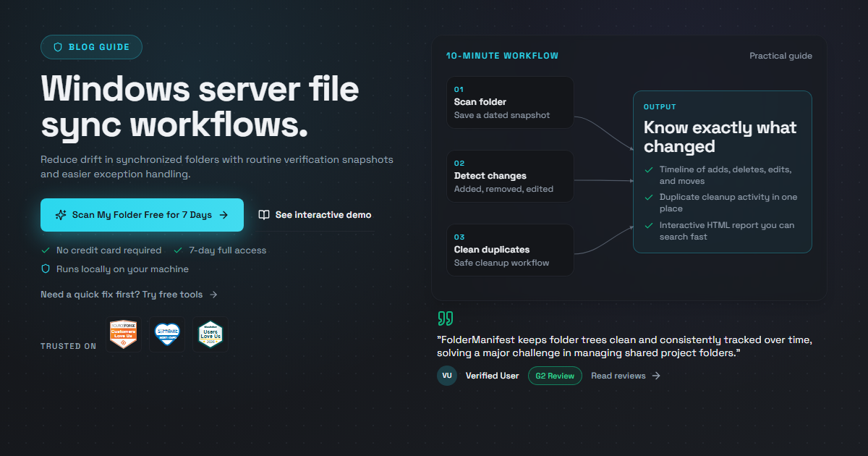Click the FolderManifest testimonial quote text
This screenshot has width=868, height=456.
pyautogui.click(x=624, y=346)
